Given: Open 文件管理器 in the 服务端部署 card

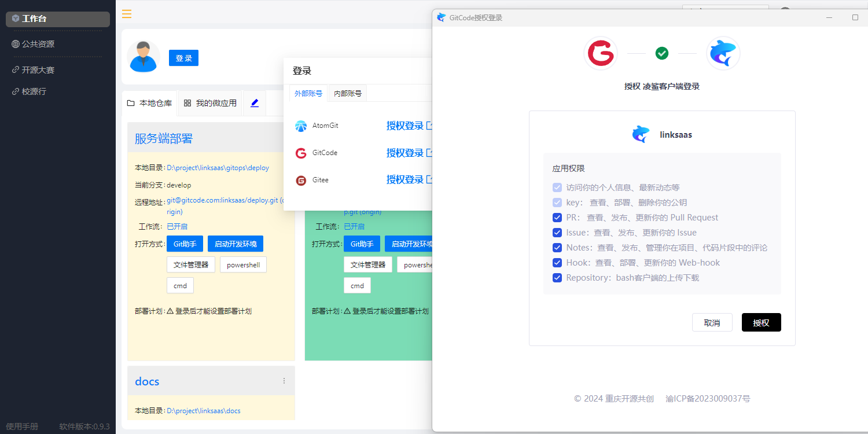Looking at the screenshot, I should 191,264.
